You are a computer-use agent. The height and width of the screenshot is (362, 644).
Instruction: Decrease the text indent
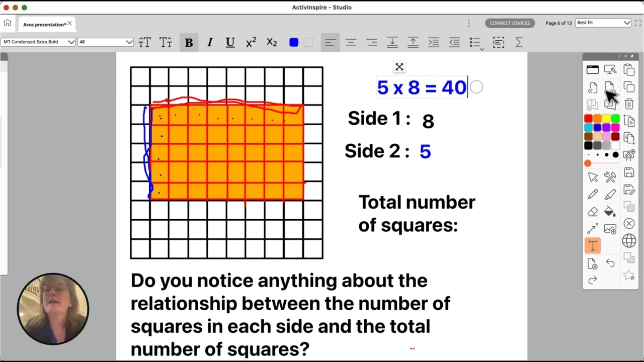[x=454, y=43]
